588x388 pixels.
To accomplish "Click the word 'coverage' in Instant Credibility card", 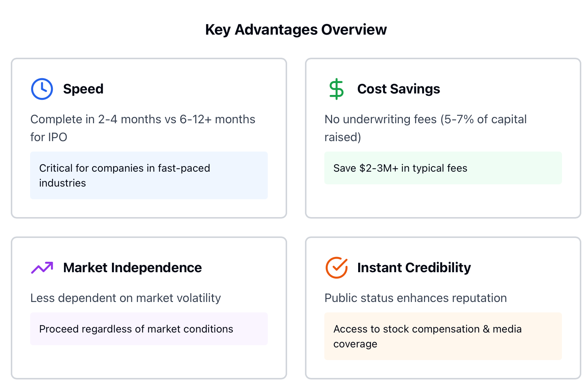I will (x=355, y=344).
